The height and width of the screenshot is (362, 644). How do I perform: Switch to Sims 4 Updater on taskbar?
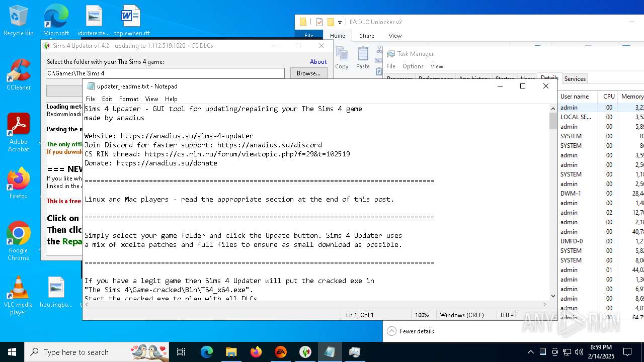click(x=305, y=352)
